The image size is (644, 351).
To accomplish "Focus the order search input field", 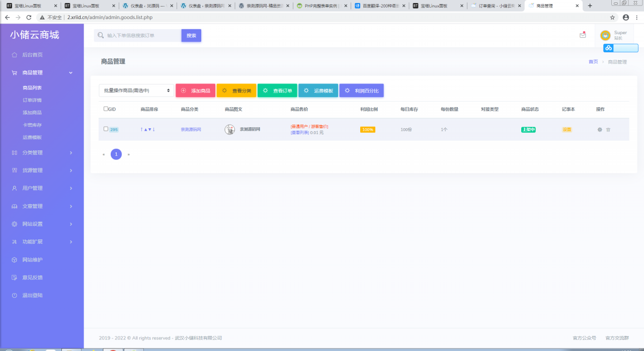I will [x=138, y=36].
